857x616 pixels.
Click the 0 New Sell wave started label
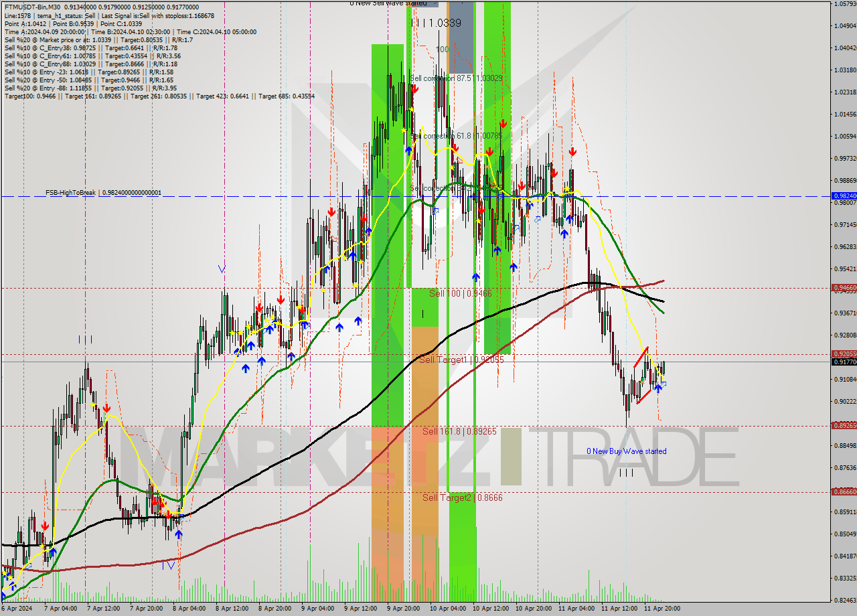click(x=388, y=3)
